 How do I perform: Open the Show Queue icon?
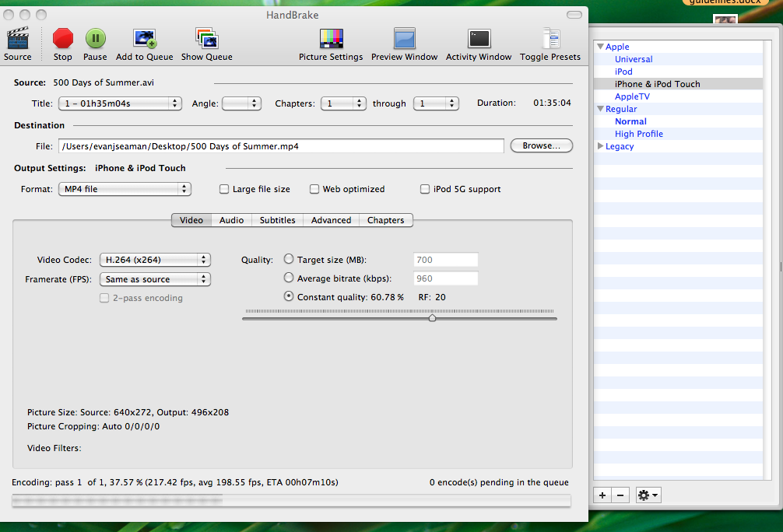point(207,38)
